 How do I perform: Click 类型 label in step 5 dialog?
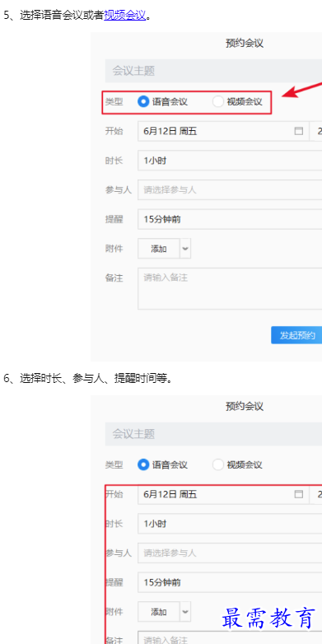coord(114,102)
